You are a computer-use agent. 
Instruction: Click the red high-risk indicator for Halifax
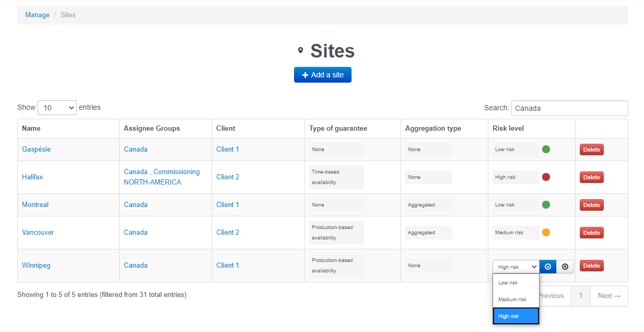[546, 177]
